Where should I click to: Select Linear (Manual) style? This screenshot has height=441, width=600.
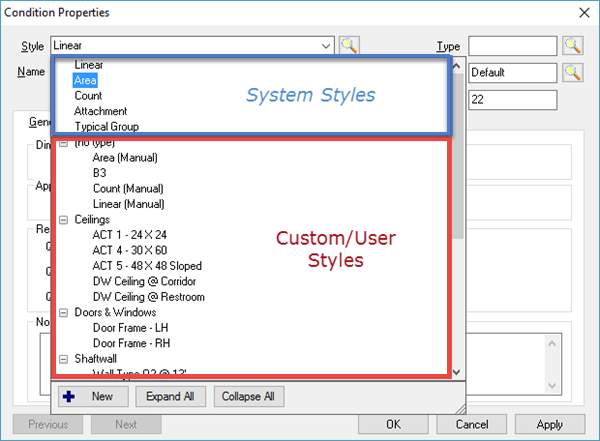[129, 204]
